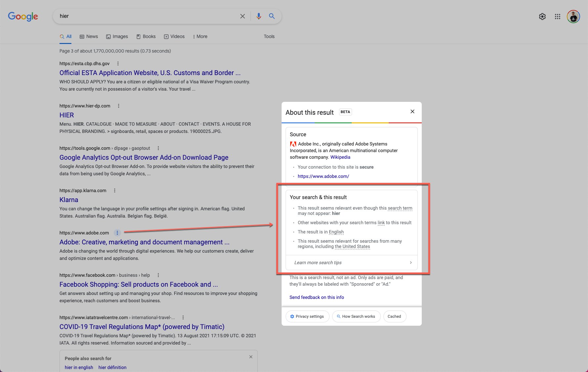Switch to the Books tab
Viewport: 588px width, 372px height.
coord(146,36)
